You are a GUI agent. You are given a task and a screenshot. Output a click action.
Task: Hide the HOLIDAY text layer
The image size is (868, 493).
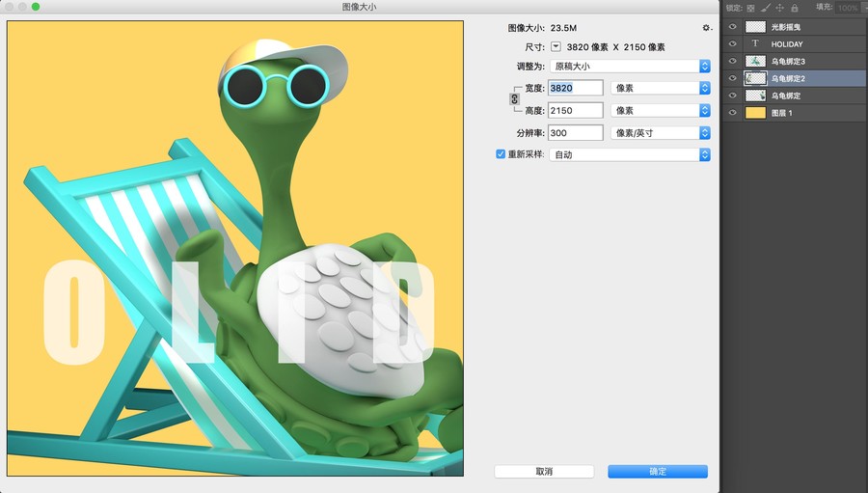pyautogui.click(x=732, y=43)
